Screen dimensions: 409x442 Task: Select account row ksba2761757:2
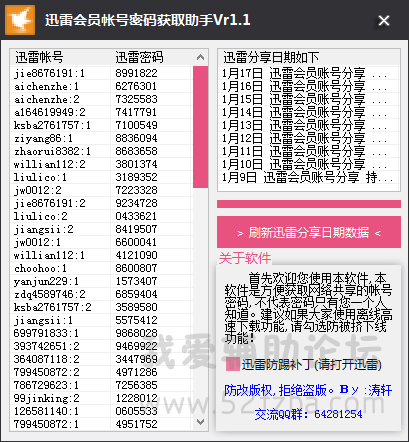(102, 307)
